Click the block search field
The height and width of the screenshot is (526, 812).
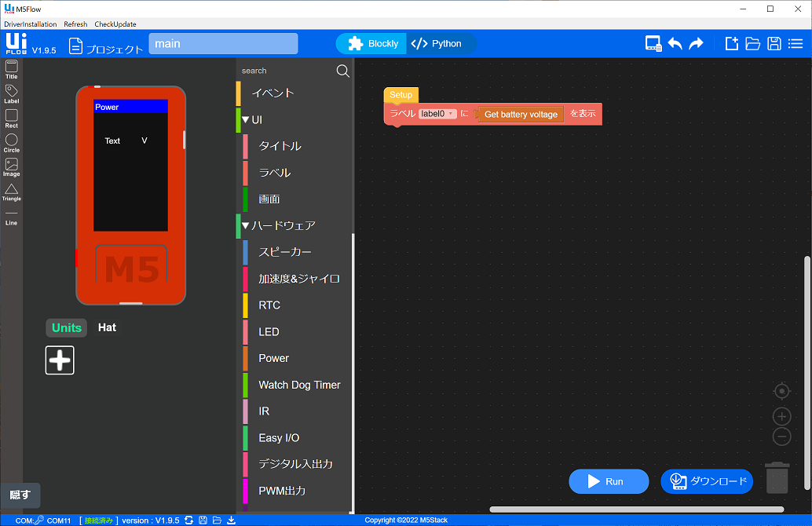coord(287,71)
